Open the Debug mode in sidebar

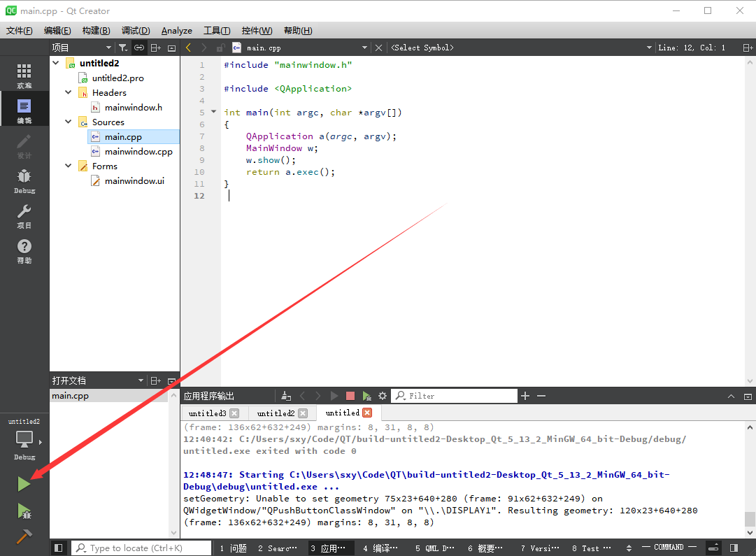coord(24,181)
